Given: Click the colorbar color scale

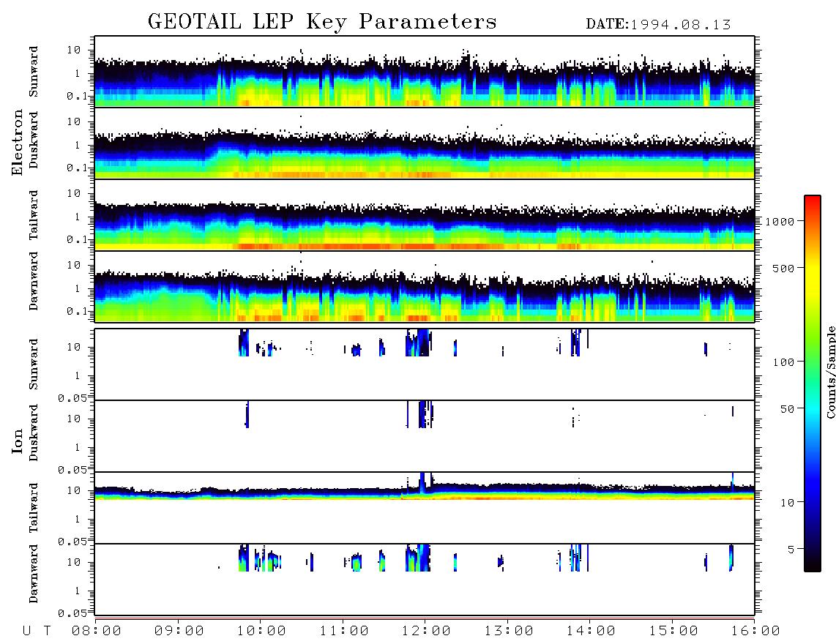Looking at the screenshot, I should [x=812, y=383].
